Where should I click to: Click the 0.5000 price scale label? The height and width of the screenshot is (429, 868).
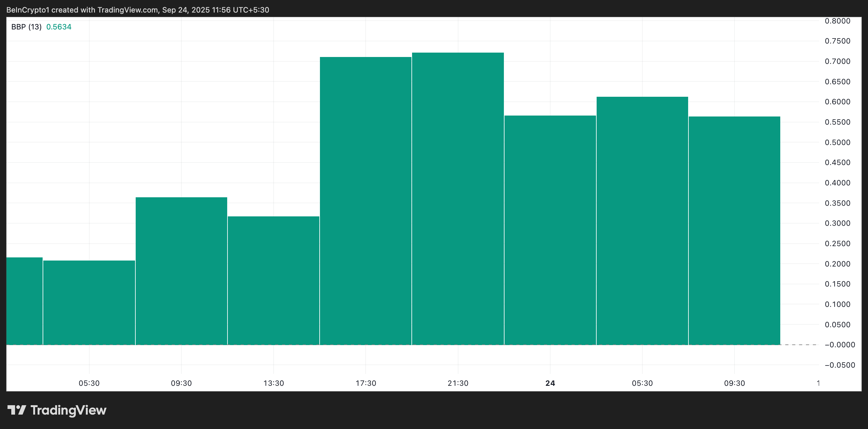click(837, 142)
